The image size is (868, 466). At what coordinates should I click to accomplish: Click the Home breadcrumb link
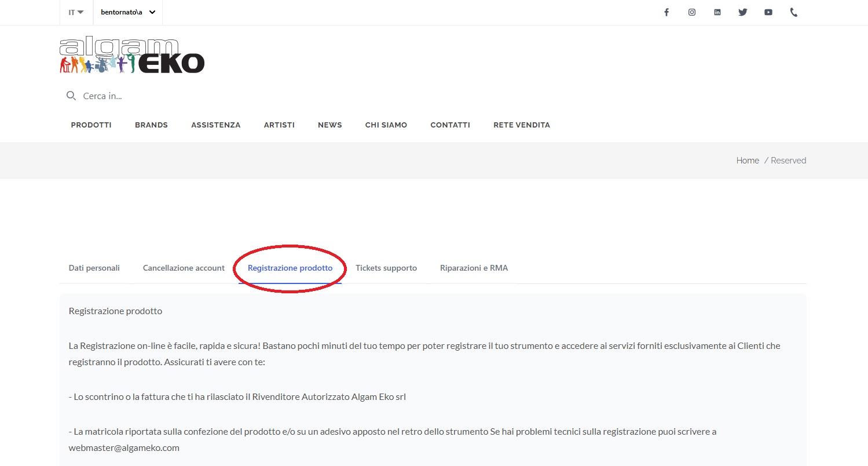pos(747,161)
